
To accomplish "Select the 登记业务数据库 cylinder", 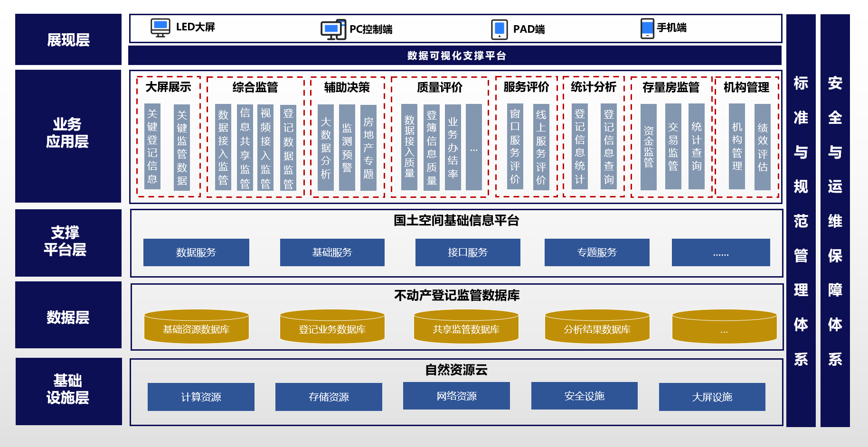I will pos(332,327).
